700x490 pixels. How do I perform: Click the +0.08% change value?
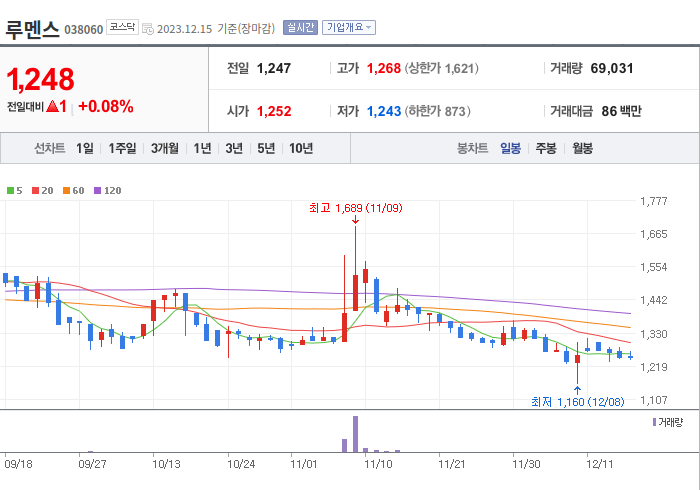click(x=106, y=107)
